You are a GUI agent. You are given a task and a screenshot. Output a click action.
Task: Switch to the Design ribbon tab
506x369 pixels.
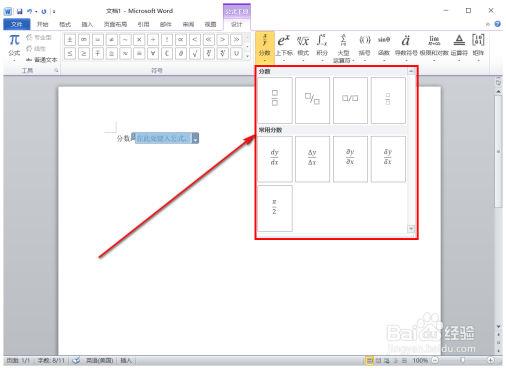click(237, 24)
